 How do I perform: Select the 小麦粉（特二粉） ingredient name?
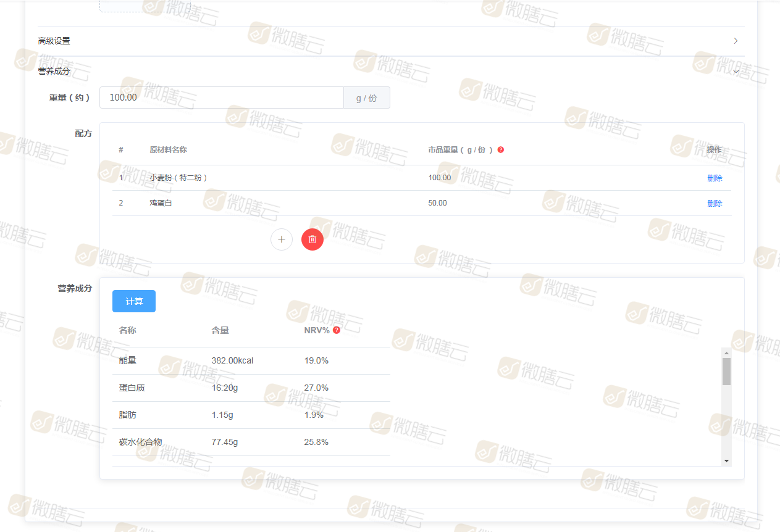point(178,178)
